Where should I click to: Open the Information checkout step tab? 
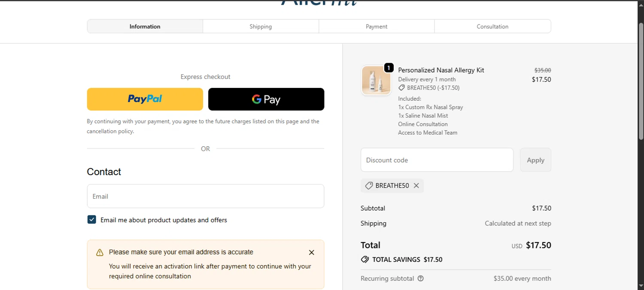pyautogui.click(x=145, y=26)
